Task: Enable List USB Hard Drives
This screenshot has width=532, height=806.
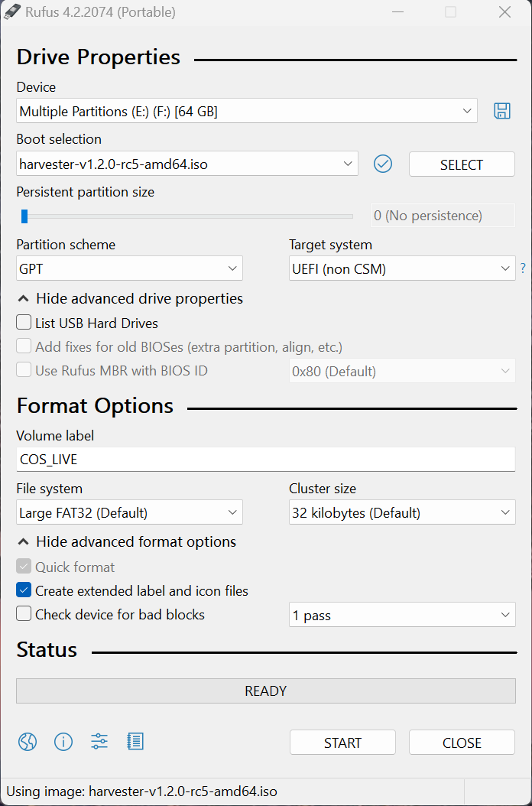Action: click(x=23, y=323)
